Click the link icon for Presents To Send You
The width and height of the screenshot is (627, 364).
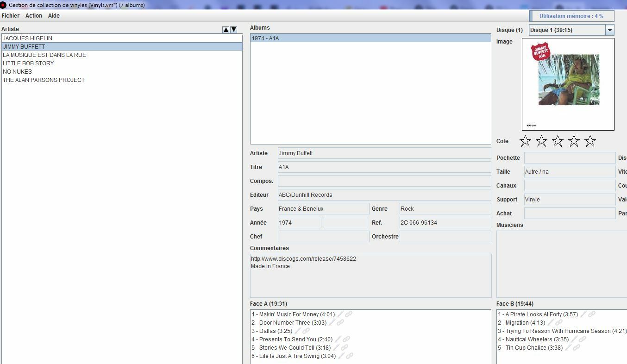coord(346,339)
